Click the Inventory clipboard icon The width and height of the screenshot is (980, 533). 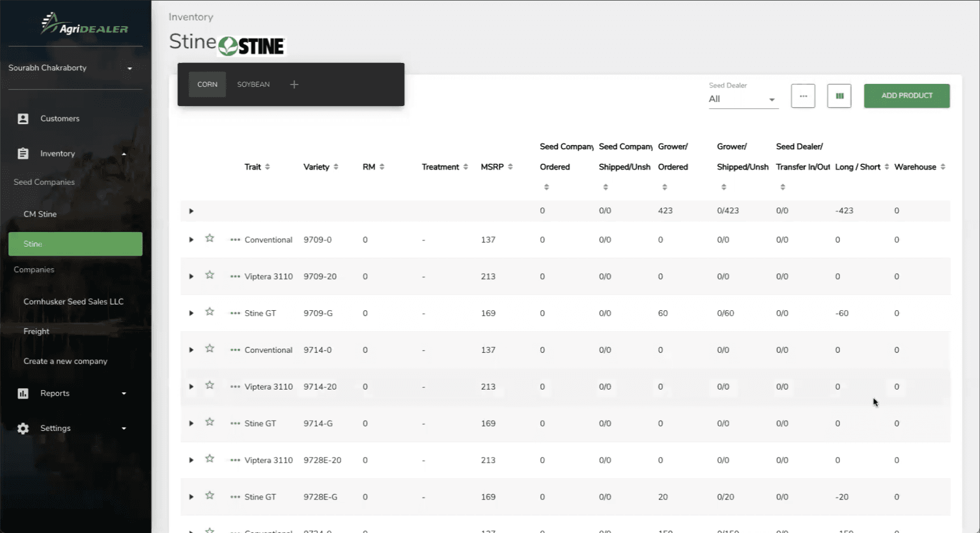[23, 153]
